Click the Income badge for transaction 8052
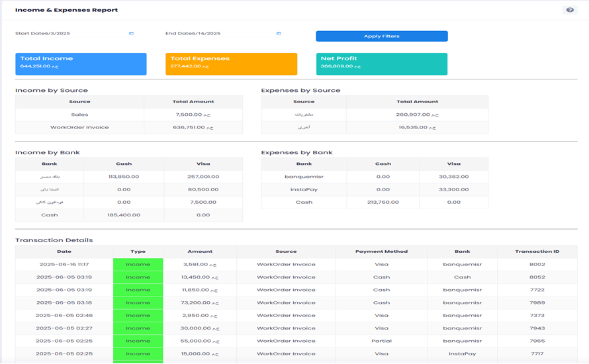The height and width of the screenshot is (364, 589). tap(138, 277)
